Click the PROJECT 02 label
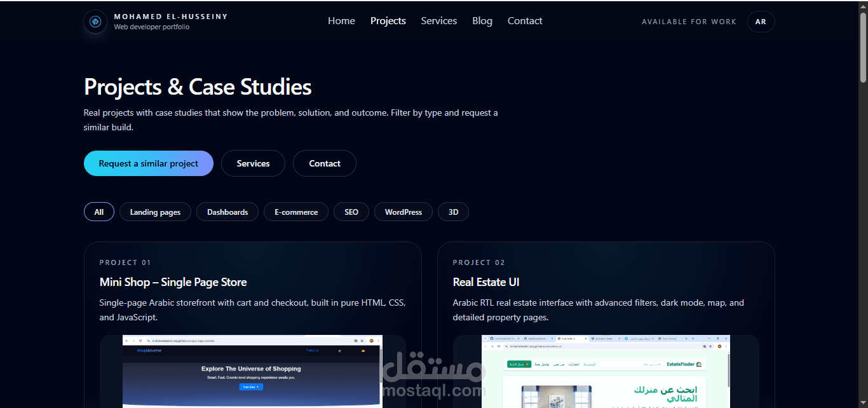The height and width of the screenshot is (408, 868). 479,262
